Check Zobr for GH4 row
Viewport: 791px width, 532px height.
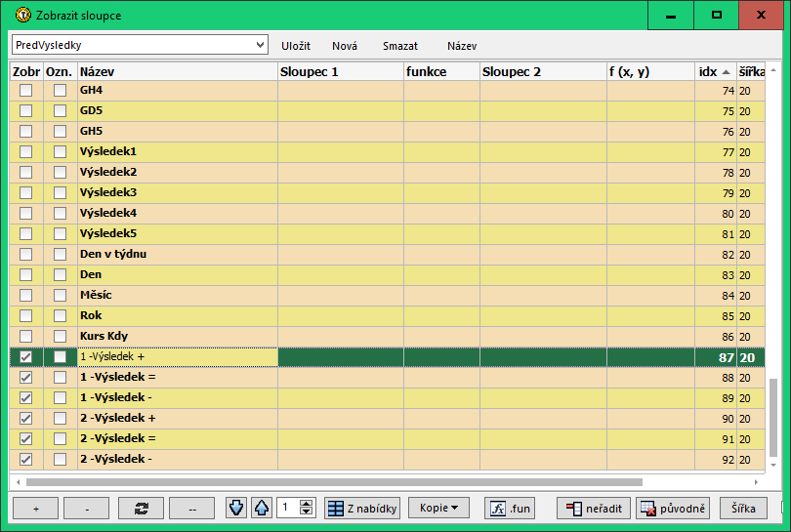click(25, 90)
